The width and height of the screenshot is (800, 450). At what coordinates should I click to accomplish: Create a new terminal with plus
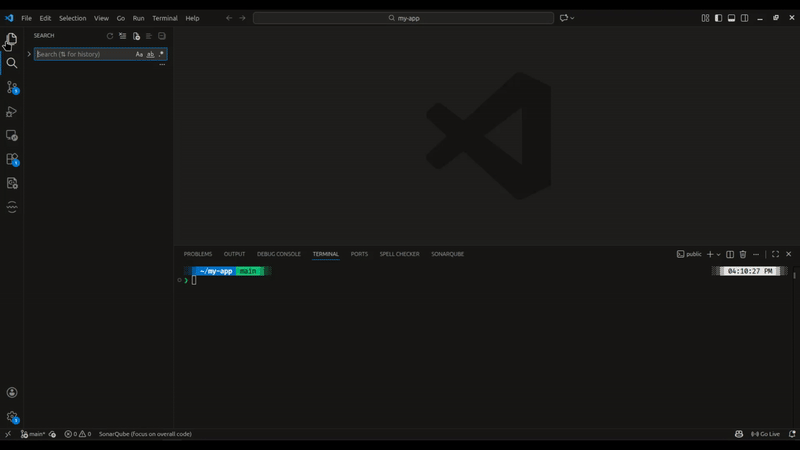click(710, 254)
